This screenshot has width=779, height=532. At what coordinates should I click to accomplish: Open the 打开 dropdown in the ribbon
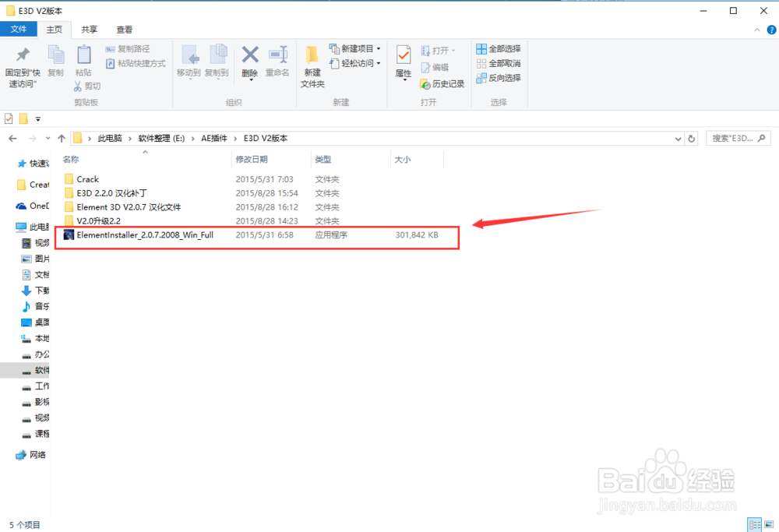438,51
